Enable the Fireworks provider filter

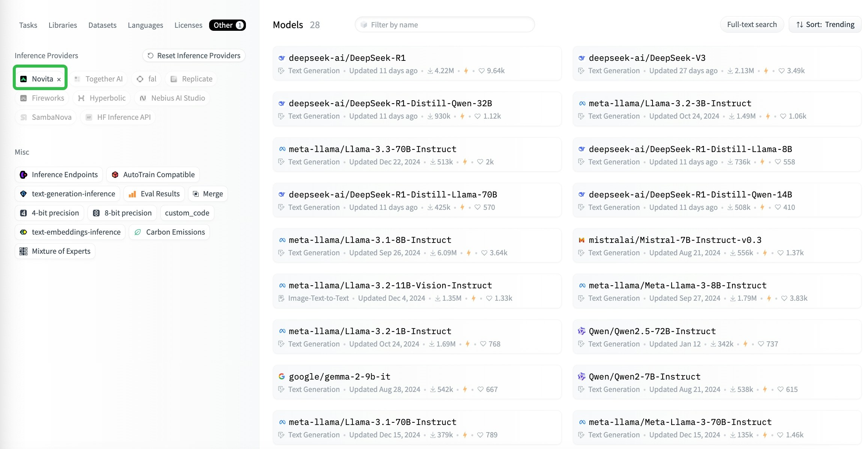point(42,98)
